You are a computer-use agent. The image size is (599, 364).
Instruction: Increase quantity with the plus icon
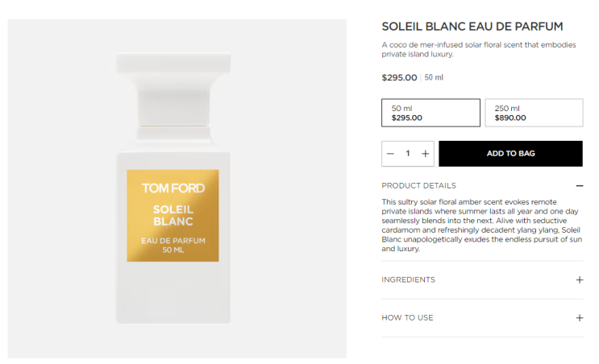point(426,154)
